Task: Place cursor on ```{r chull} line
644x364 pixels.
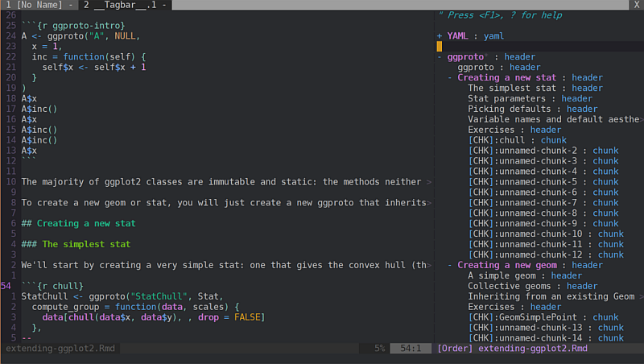Action: click(52, 286)
